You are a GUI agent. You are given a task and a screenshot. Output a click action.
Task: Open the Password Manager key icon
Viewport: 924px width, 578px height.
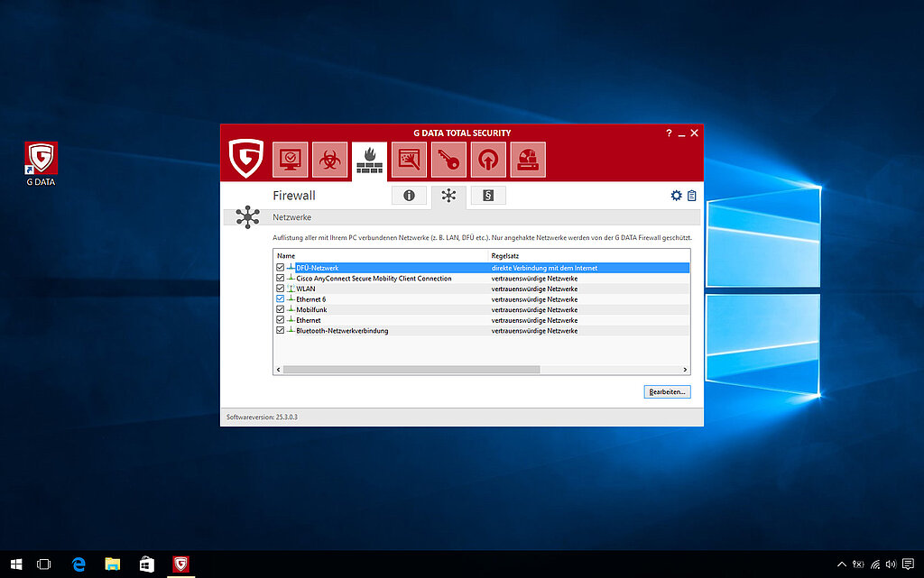click(448, 161)
